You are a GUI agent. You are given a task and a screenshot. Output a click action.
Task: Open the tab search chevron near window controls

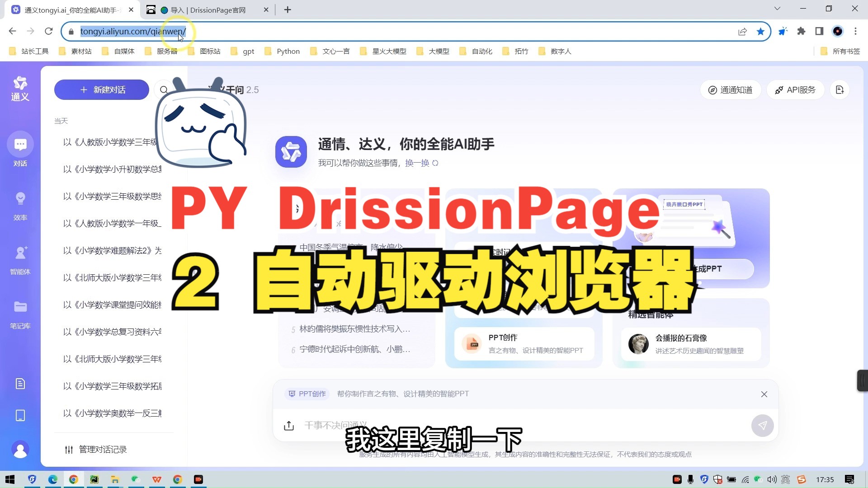(777, 8)
